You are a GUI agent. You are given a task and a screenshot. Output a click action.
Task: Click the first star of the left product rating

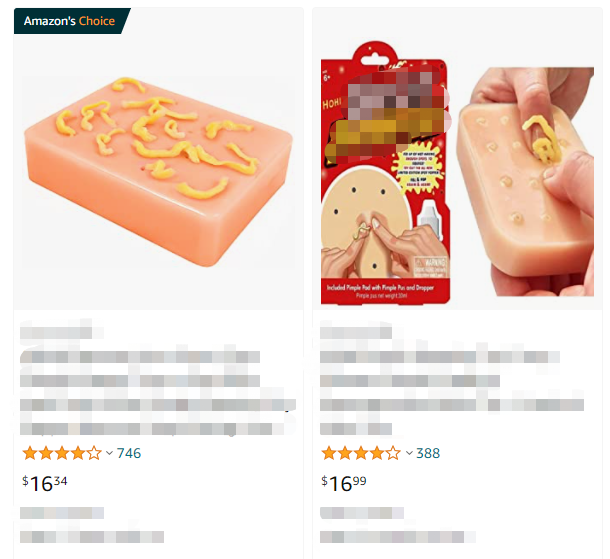pyautogui.click(x=30, y=453)
